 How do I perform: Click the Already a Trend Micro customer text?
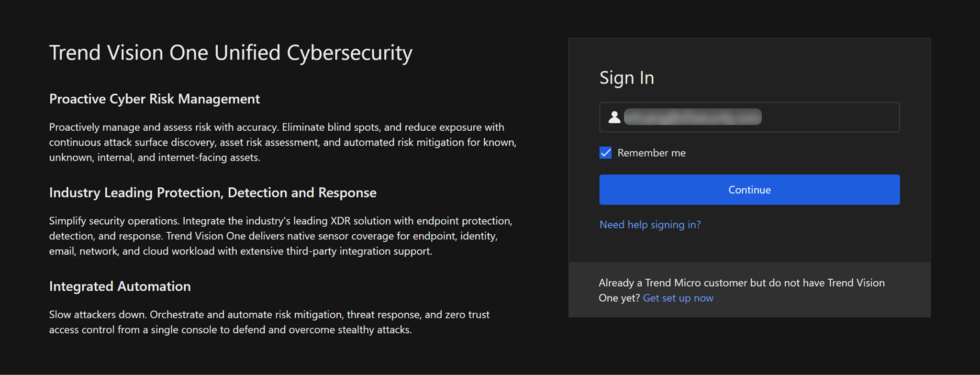coord(741,283)
